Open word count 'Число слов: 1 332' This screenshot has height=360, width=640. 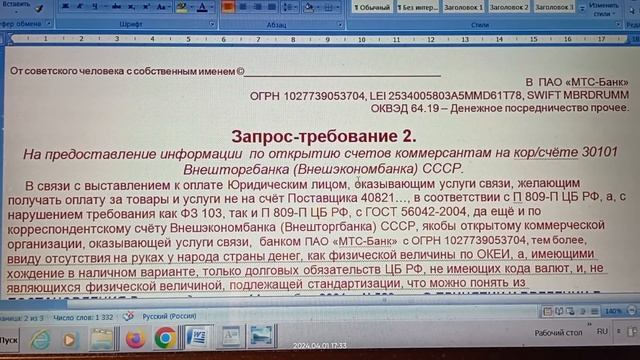83,317
